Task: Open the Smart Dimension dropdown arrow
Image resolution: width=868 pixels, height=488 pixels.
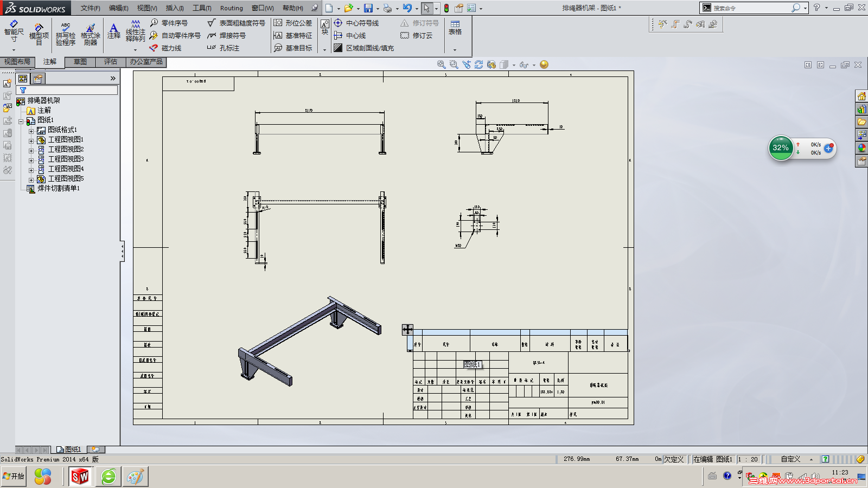Action: [x=14, y=50]
